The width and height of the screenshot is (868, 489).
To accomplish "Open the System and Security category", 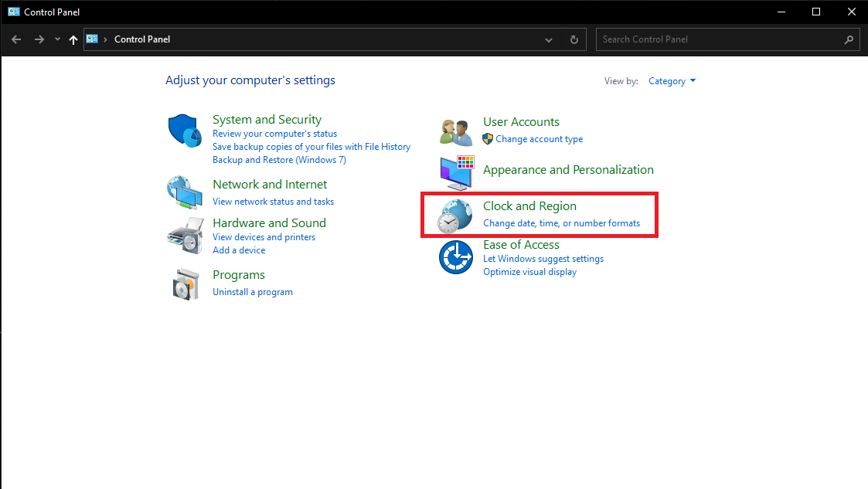I will click(x=267, y=120).
